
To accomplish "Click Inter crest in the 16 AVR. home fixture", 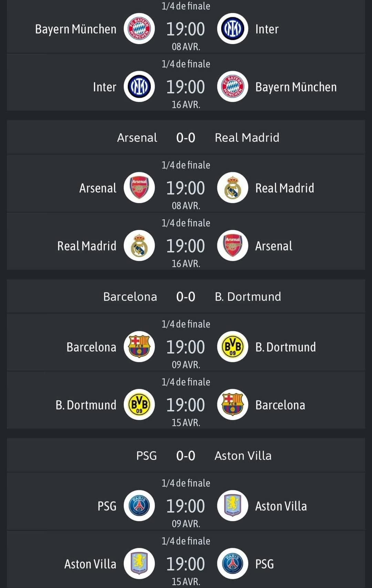I will click(139, 87).
